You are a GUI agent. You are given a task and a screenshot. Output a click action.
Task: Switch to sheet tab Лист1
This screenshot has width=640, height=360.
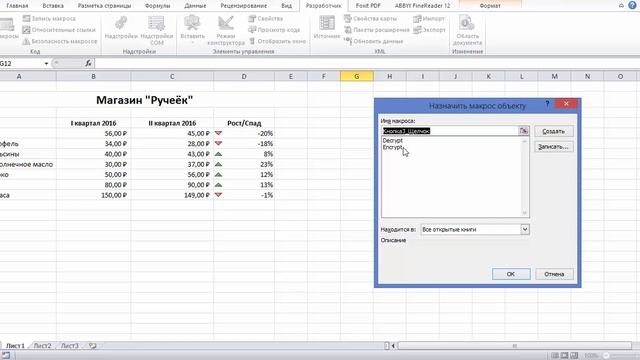tap(15, 346)
